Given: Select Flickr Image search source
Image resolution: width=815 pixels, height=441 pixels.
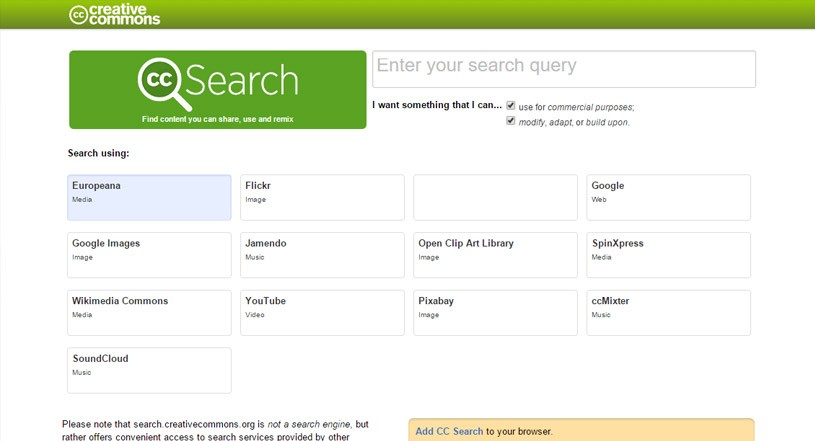Looking at the screenshot, I should 322,198.
